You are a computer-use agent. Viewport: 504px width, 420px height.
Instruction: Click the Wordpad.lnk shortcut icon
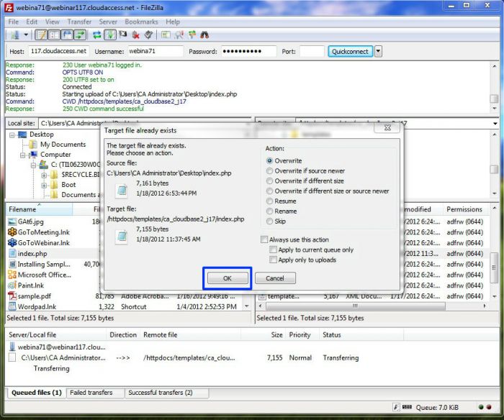(x=12, y=306)
